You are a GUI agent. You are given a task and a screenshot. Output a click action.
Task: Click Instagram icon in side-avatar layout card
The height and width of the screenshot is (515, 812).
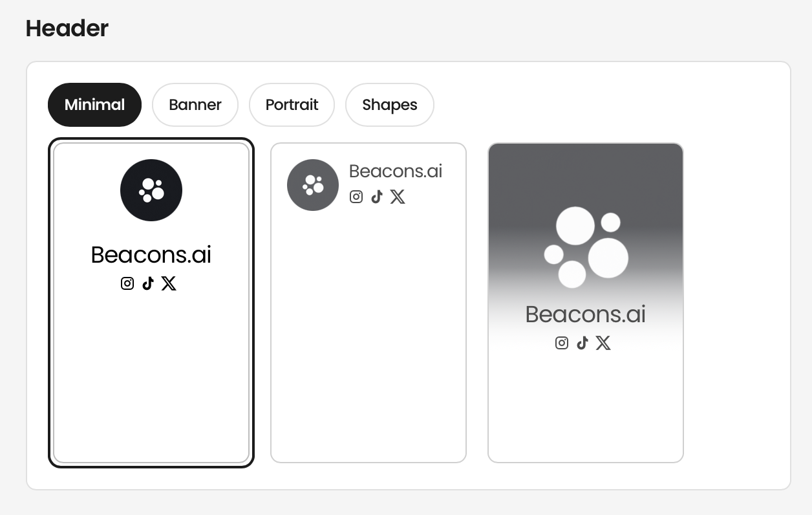click(x=356, y=197)
